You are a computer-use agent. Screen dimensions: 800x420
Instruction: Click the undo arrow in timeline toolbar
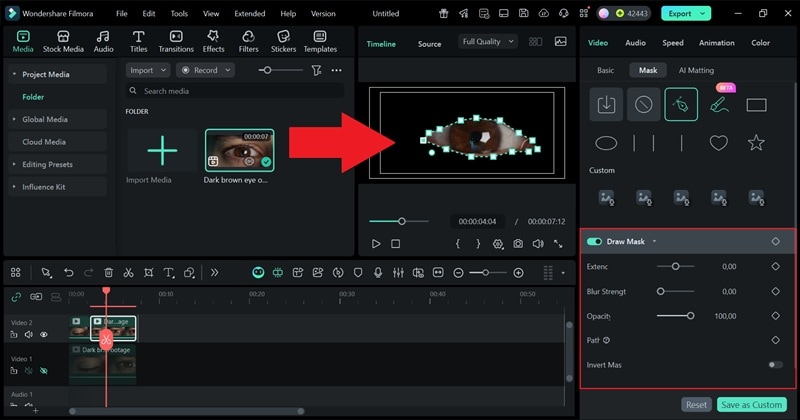click(x=68, y=273)
